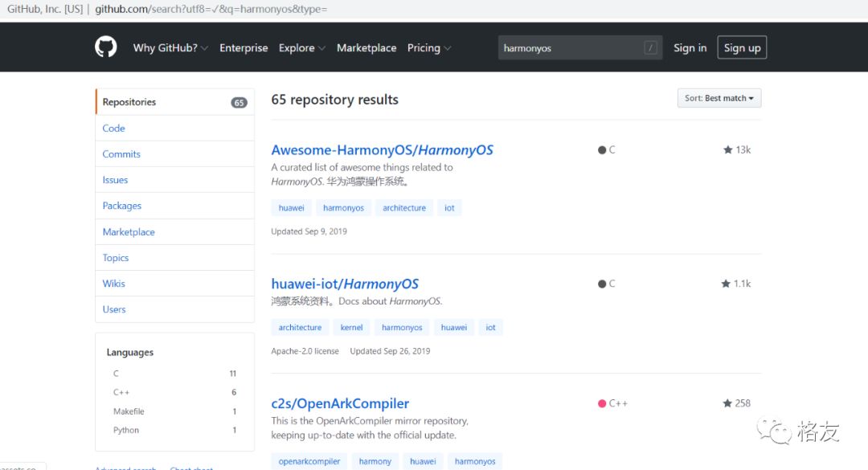The height and width of the screenshot is (470, 868).
Task: Click the 'Apache-2.0 license' text
Action: pos(305,351)
